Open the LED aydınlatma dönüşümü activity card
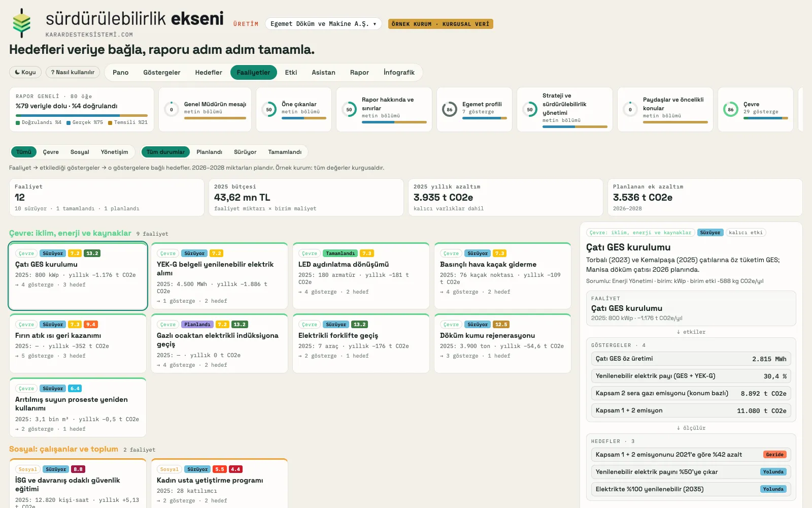Viewport: 812px width, 508px height. [361, 276]
